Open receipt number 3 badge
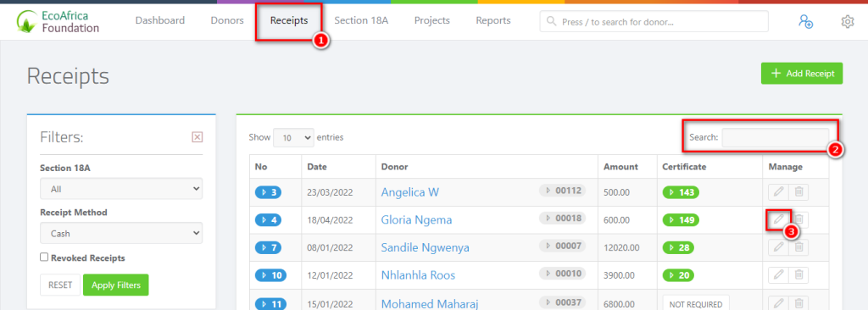This screenshot has height=310, width=868. pos(269,192)
